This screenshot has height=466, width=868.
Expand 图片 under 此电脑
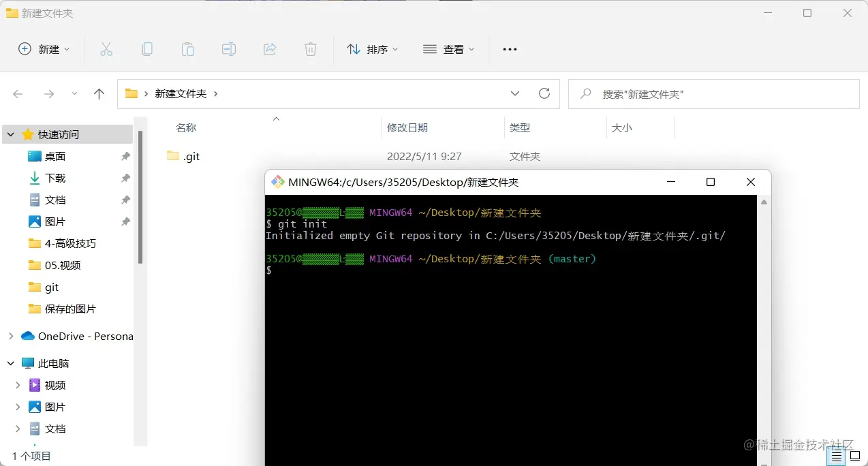pyautogui.click(x=18, y=407)
